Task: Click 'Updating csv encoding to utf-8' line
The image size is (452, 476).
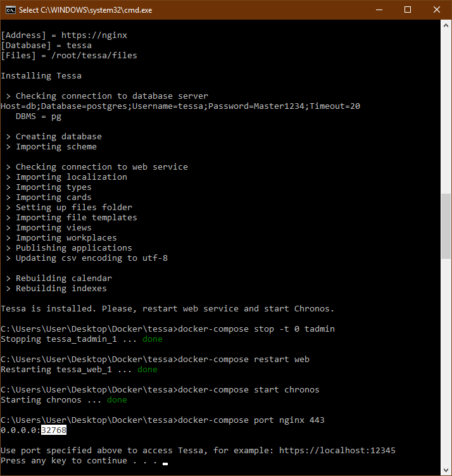Action: click(87, 258)
